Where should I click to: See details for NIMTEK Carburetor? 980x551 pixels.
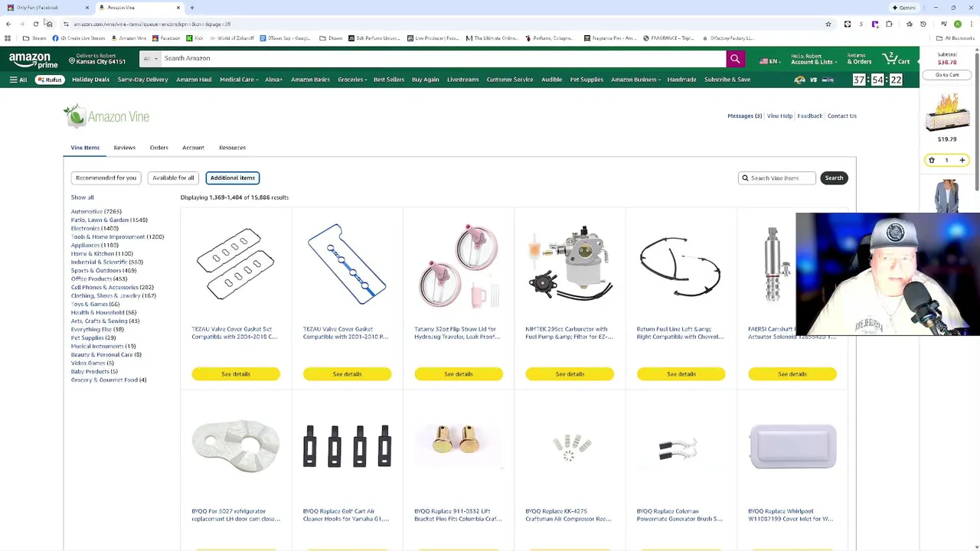click(570, 374)
